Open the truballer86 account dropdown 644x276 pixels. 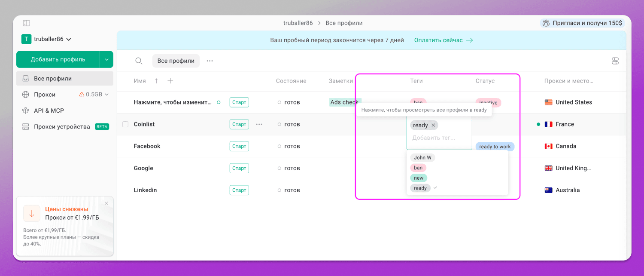pyautogui.click(x=46, y=39)
